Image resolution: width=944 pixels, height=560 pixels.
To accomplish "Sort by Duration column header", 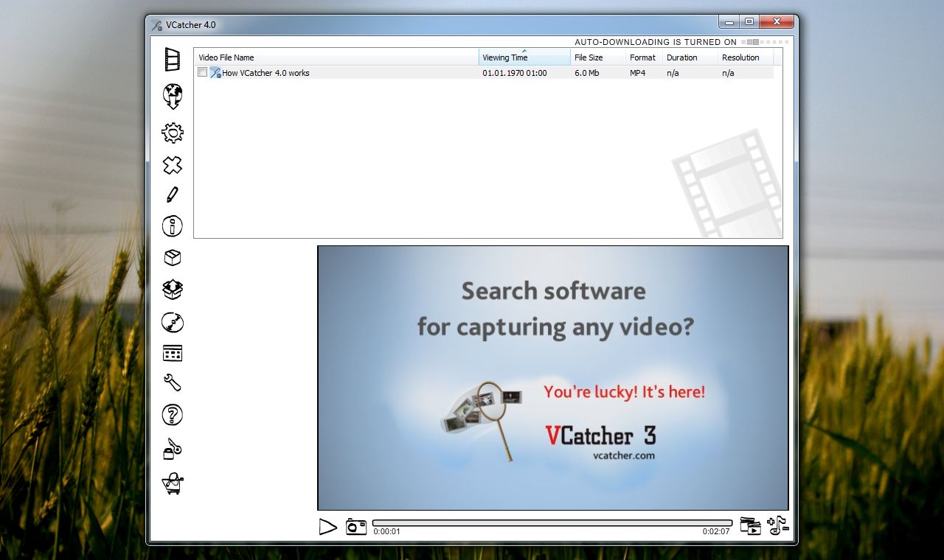I will coord(690,57).
